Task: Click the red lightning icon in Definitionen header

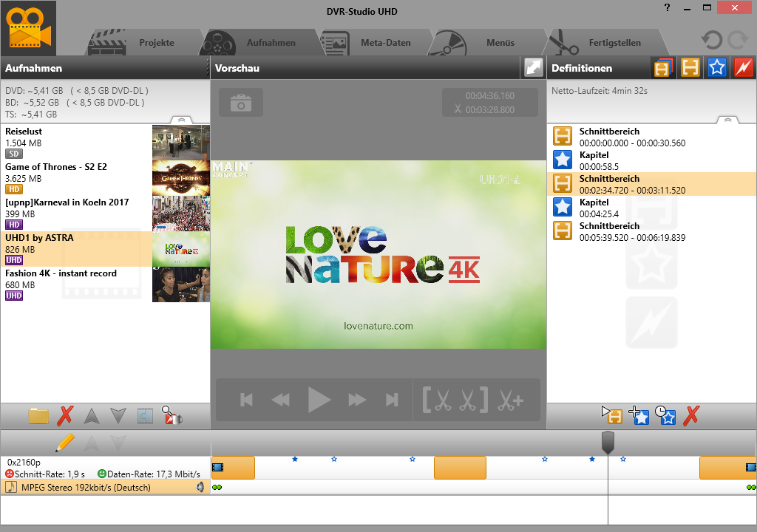Action: tap(742, 68)
